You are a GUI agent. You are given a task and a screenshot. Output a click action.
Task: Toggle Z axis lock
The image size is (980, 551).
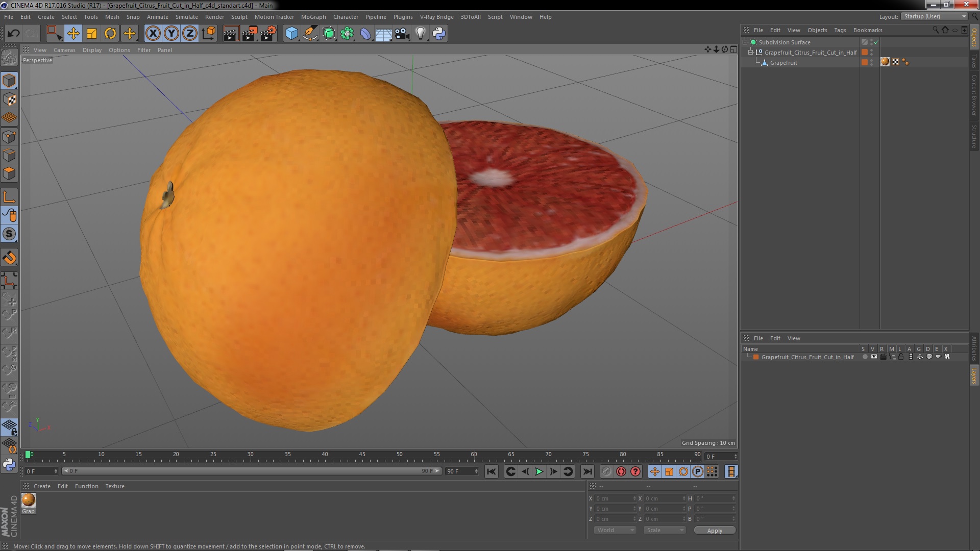pos(190,34)
